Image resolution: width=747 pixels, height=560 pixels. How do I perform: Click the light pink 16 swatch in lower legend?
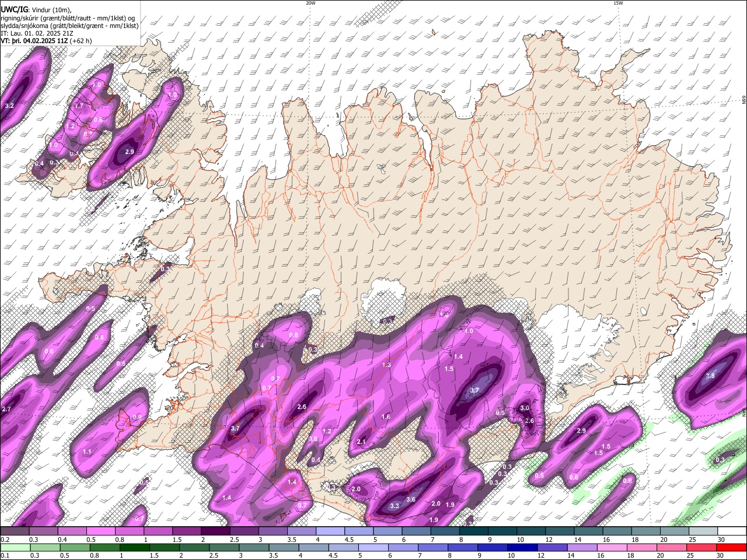[x=612, y=547]
